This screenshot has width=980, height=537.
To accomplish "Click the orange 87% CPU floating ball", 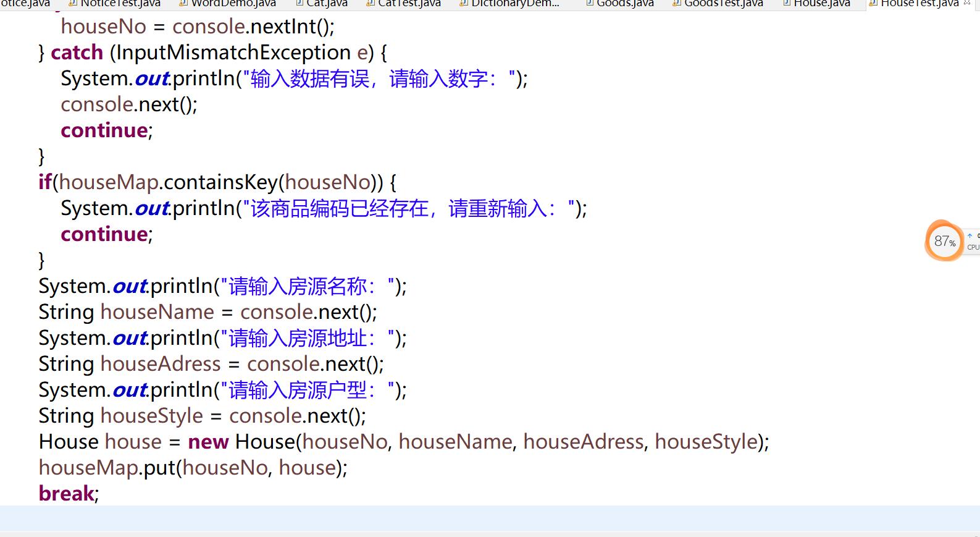I will coord(944,241).
